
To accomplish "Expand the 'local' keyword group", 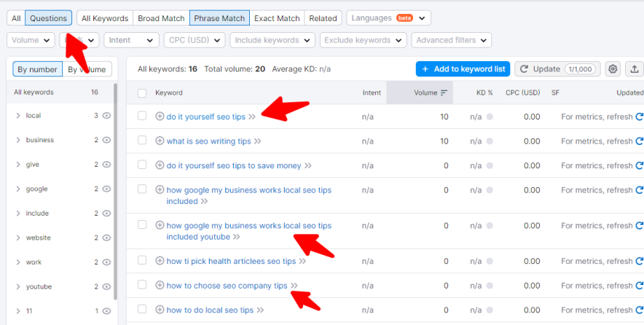I will tap(18, 116).
